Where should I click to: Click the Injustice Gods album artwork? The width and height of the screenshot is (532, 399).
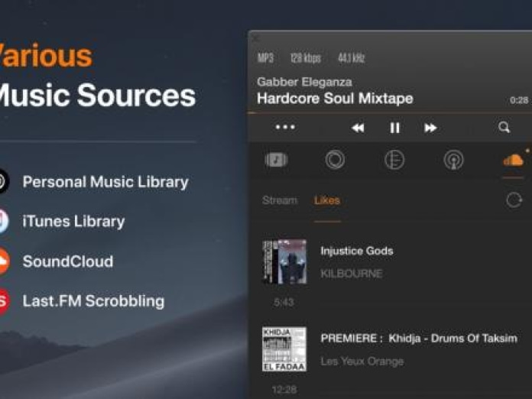[284, 261]
